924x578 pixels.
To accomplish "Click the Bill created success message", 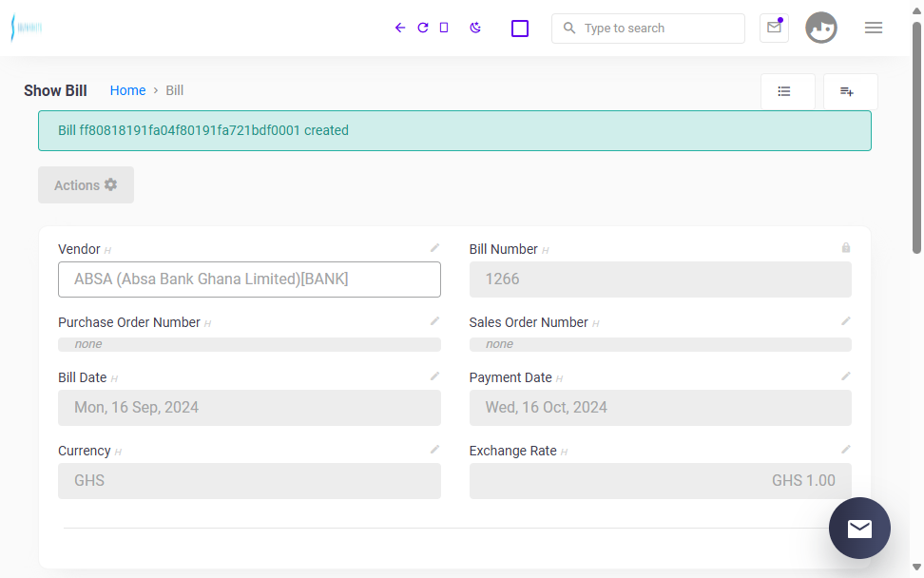I will click(454, 131).
